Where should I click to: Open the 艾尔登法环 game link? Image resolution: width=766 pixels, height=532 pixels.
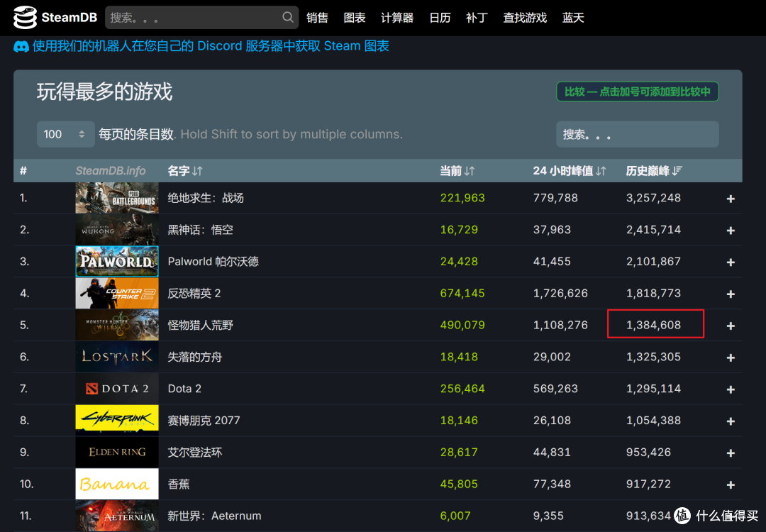(195, 452)
